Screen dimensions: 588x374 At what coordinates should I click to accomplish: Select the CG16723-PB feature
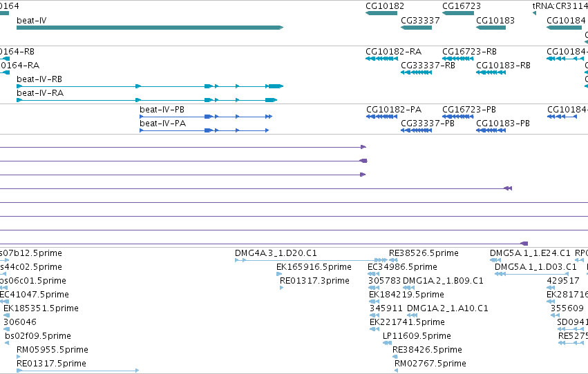[458, 117]
